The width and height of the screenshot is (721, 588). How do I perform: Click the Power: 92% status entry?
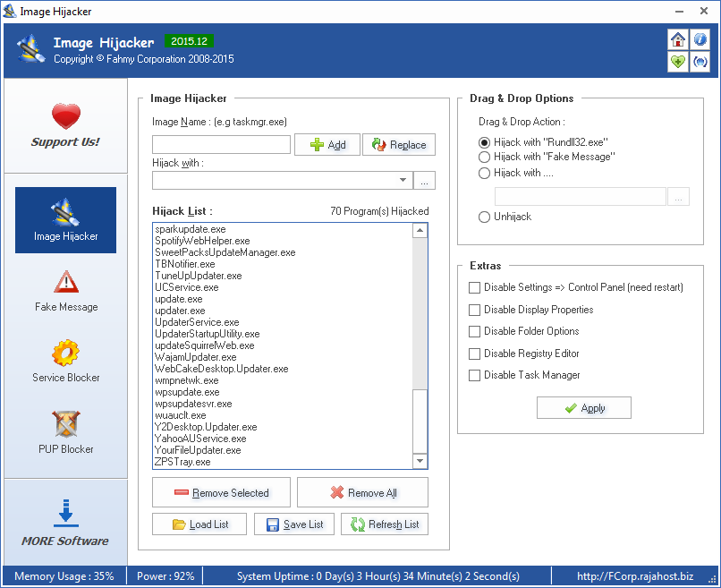pyautogui.click(x=165, y=576)
